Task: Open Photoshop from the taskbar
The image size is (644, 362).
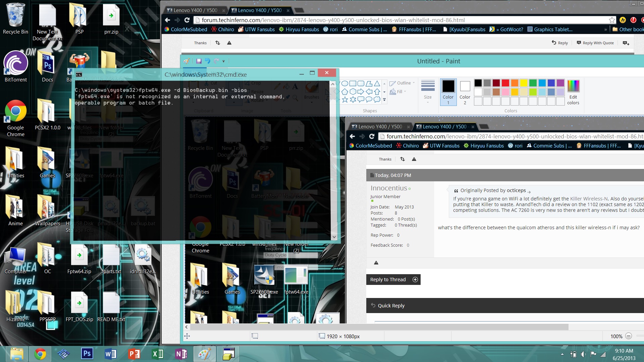Action: point(87,354)
